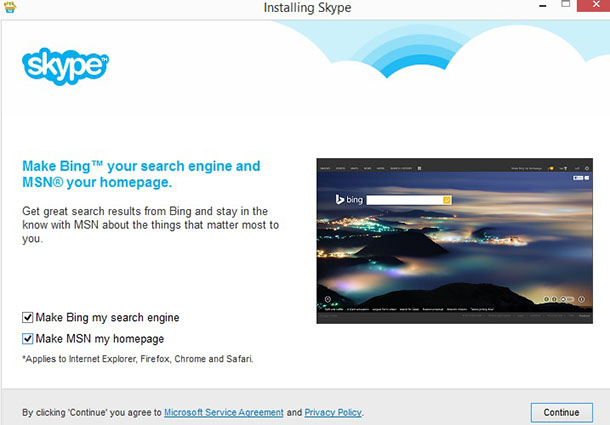This screenshot has height=425, width=610.
Task: Minimize the Installing Skype window
Action: click(x=543, y=6)
